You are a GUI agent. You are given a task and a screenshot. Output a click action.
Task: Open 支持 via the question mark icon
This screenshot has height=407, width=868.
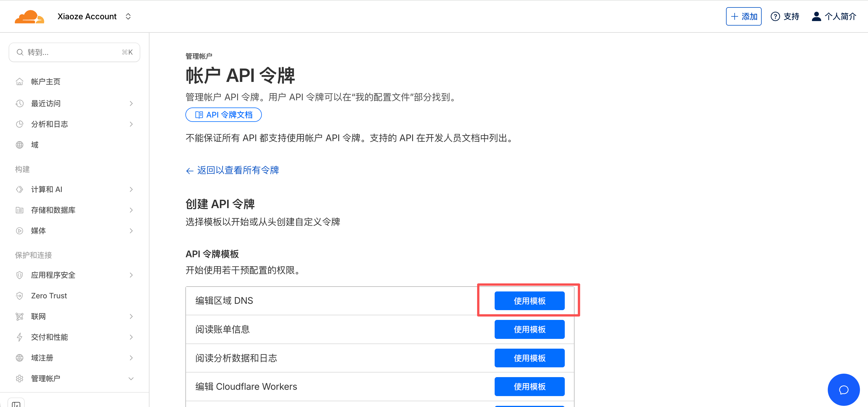(776, 16)
